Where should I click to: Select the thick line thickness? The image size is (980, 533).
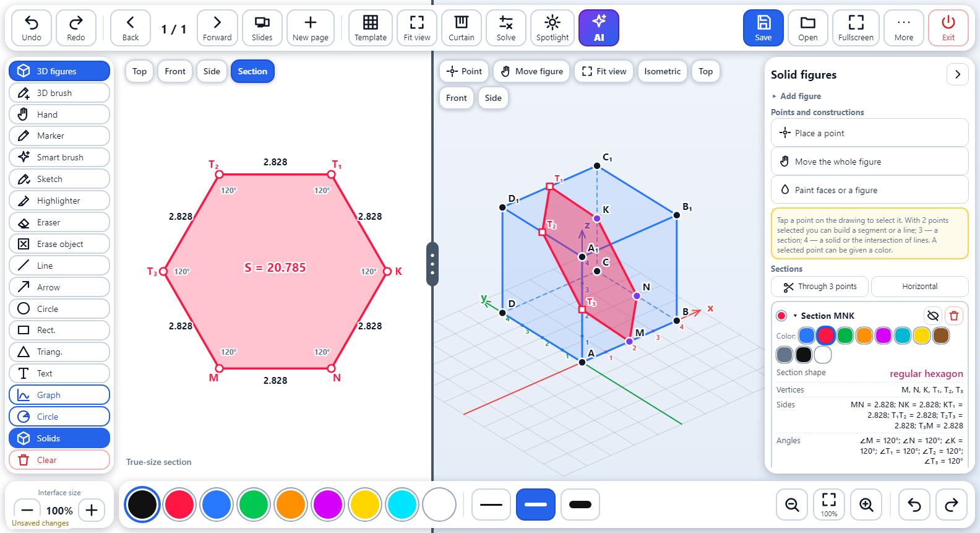(x=580, y=505)
